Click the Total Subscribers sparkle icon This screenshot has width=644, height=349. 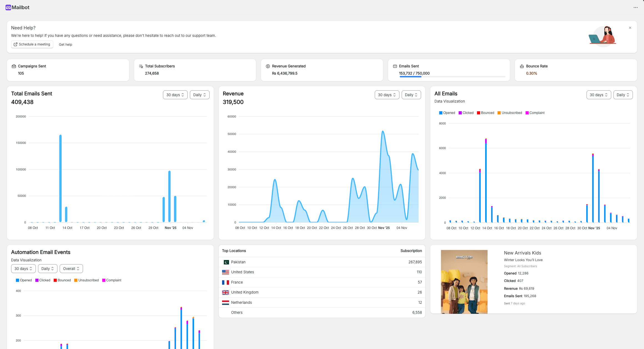click(x=141, y=66)
